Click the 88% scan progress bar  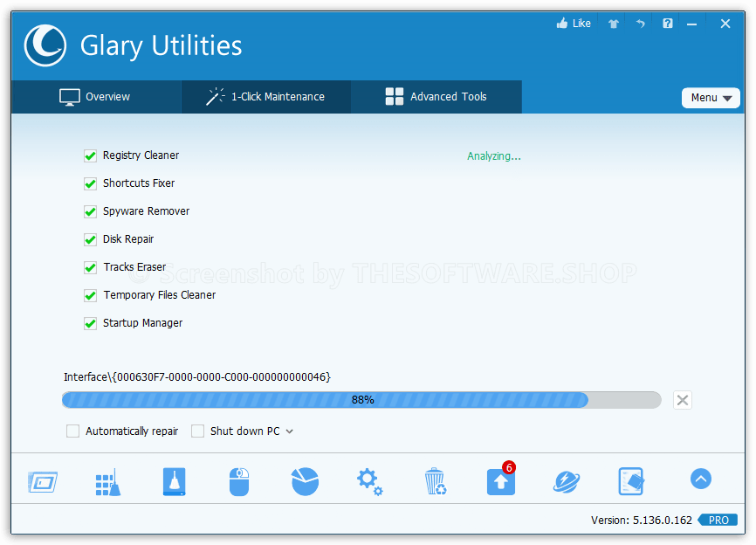[361, 400]
